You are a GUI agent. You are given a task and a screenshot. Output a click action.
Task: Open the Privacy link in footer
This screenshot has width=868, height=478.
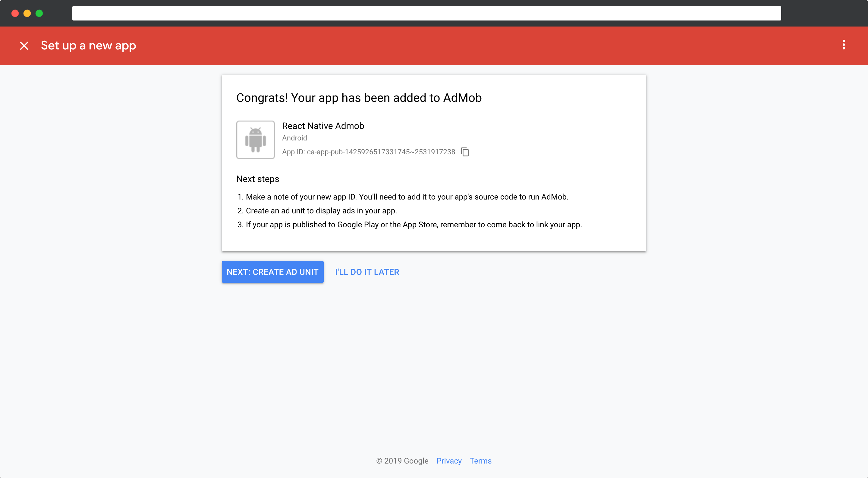449,461
